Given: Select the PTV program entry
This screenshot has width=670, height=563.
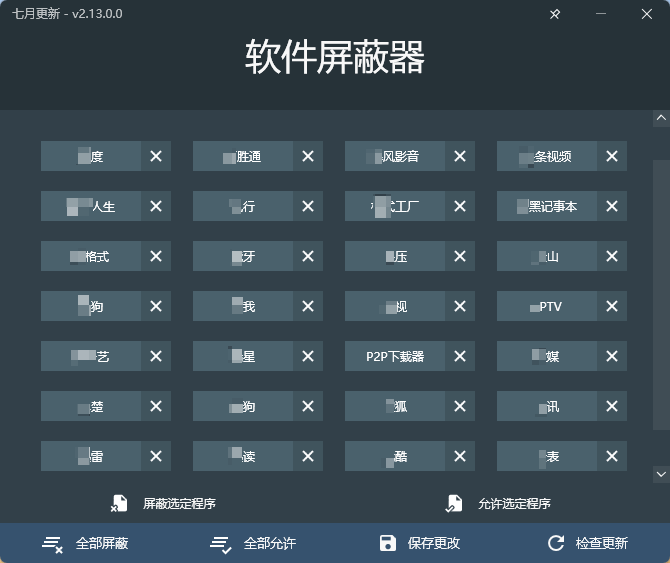Looking at the screenshot, I should coord(547,306).
